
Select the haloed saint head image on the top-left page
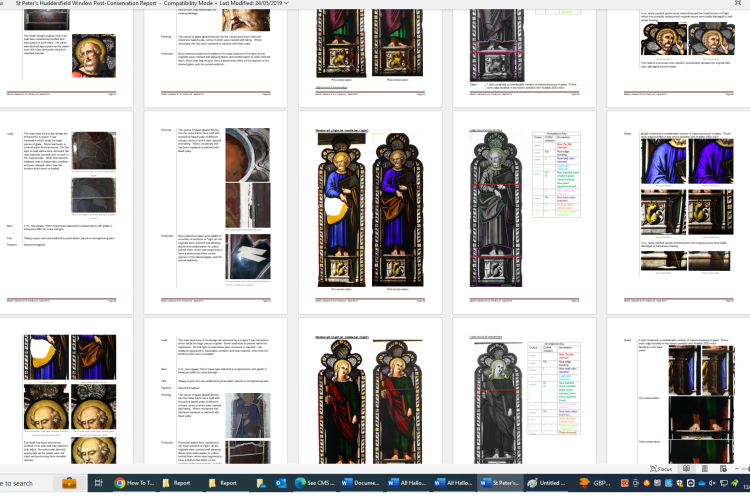94,56
